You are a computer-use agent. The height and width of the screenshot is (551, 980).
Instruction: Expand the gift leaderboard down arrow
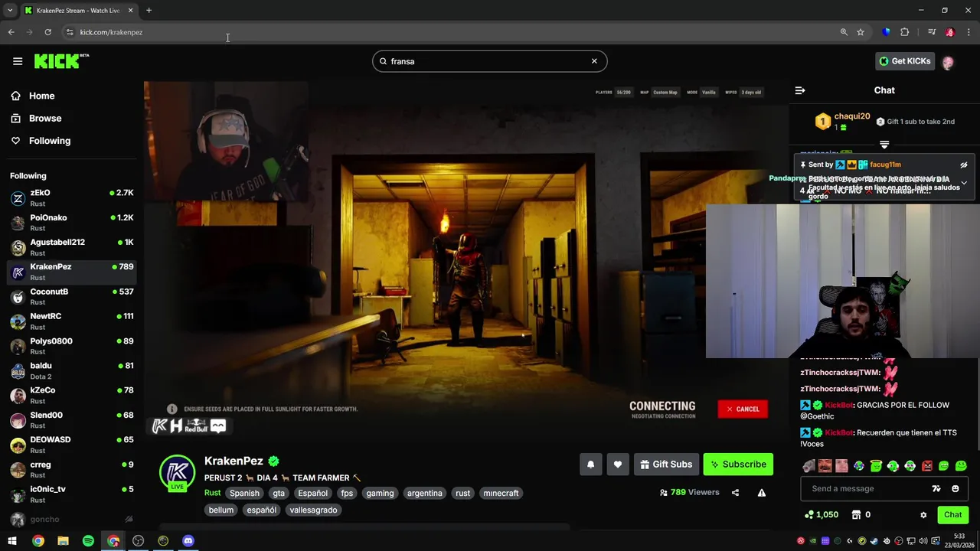pyautogui.click(x=884, y=144)
